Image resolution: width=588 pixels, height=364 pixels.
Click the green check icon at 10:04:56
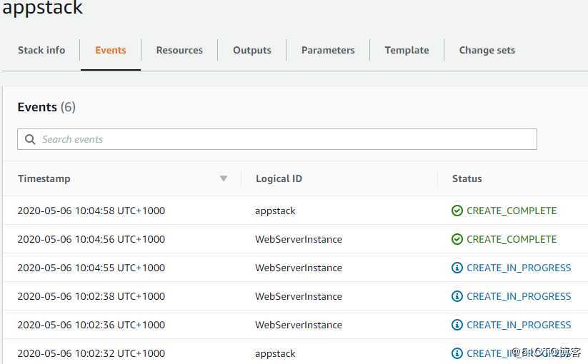457,239
